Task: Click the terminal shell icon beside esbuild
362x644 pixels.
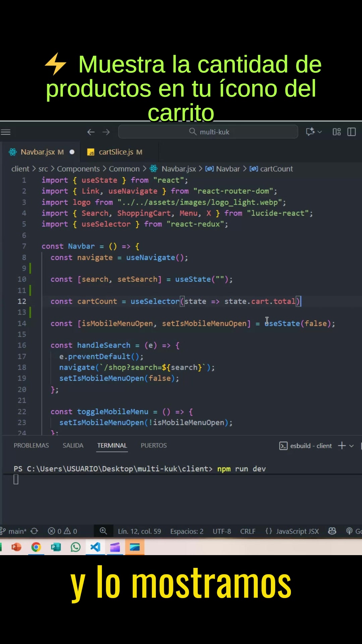Action: coord(283,446)
